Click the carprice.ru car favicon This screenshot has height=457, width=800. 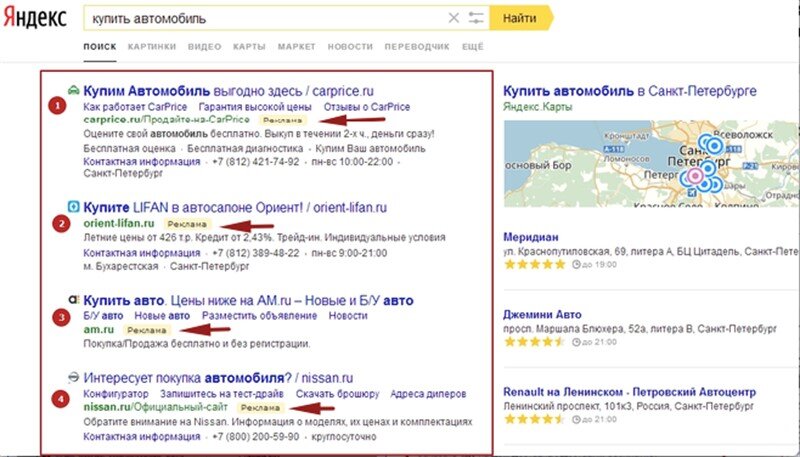(x=74, y=90)
